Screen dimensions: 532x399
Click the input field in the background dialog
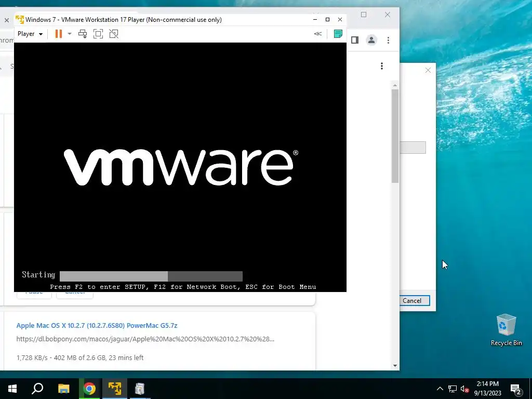(x=413, y=148)
